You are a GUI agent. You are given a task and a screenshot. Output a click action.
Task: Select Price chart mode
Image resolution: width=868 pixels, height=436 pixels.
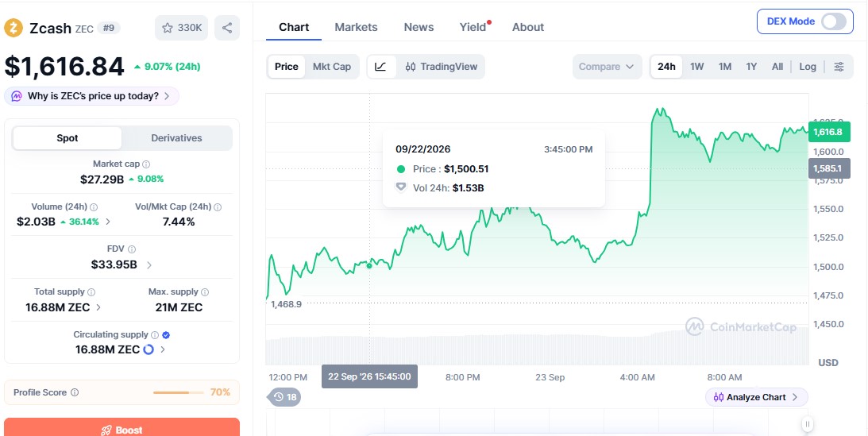click(x=286, y=67)
